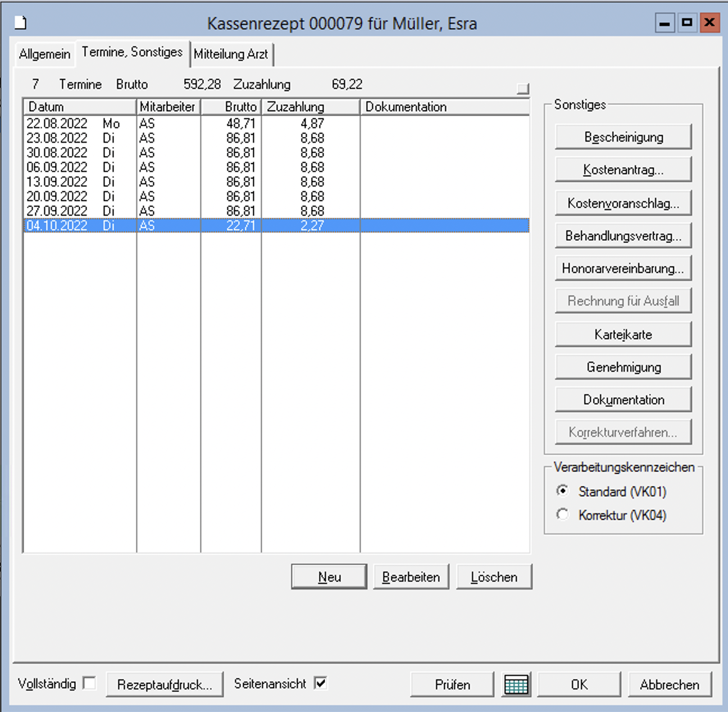Select the Korrektur (VK04) radio option
Viewport: 728px width, 712px height.
(562, 514)
